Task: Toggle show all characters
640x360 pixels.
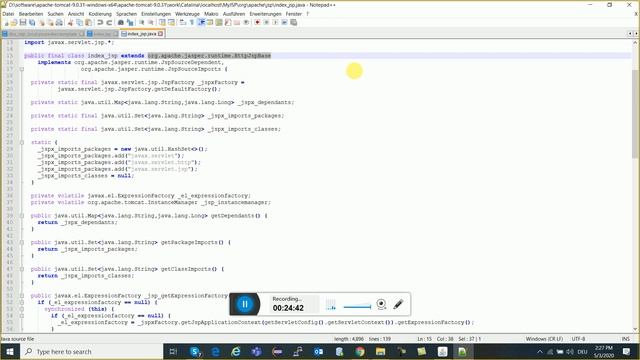Action: point(191,22)
